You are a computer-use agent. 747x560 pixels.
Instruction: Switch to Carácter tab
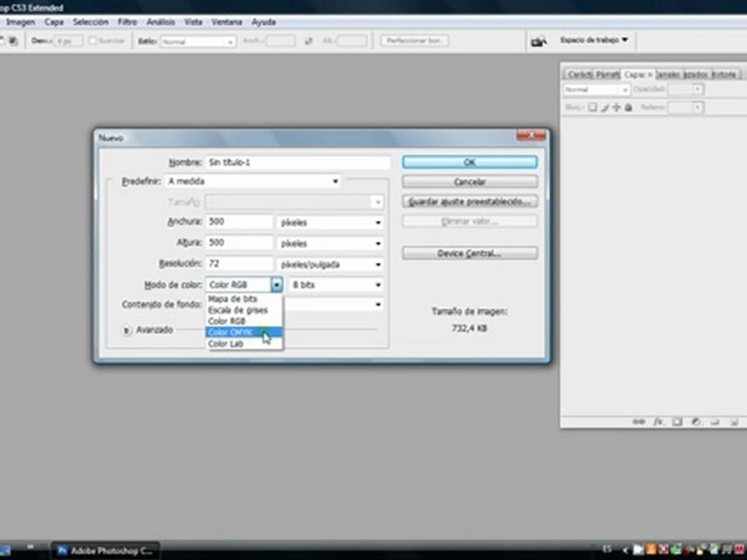coord(579,75)
